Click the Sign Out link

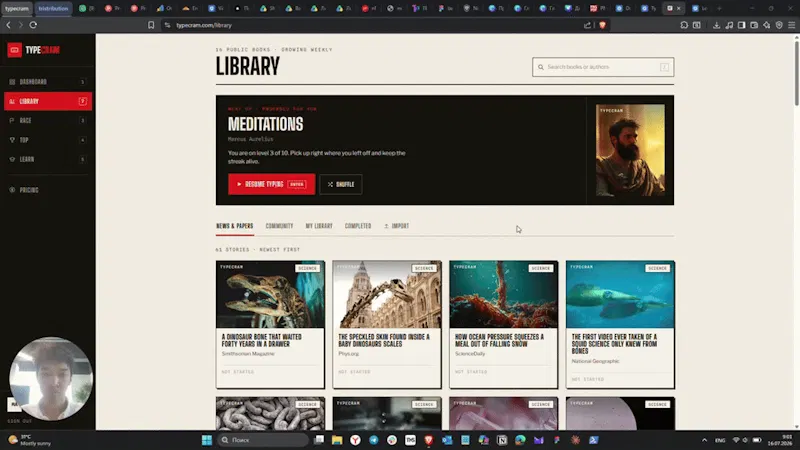coord(20,421)
